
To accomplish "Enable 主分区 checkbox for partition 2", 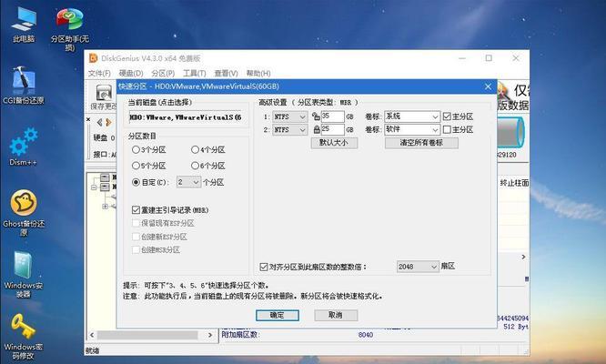I will [446, 130].
